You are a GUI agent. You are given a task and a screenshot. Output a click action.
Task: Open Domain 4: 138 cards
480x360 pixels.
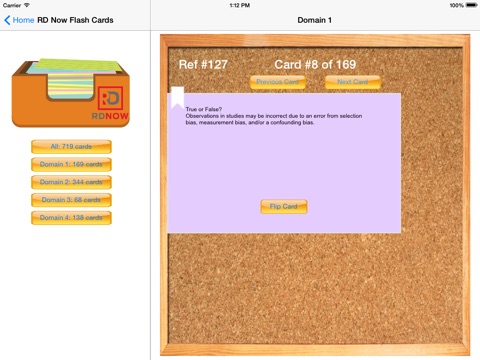(x=71, y=218)
